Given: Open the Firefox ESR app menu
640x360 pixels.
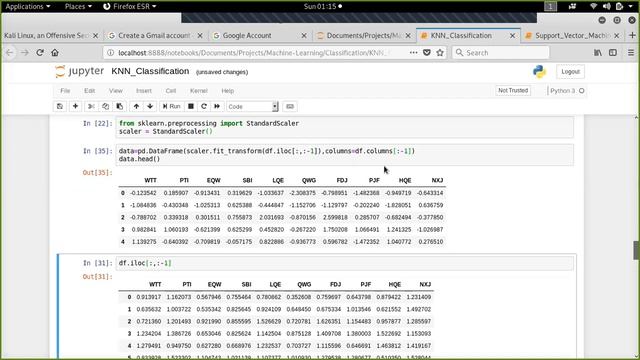Looking at the screenshot, I should coord(129,6).
